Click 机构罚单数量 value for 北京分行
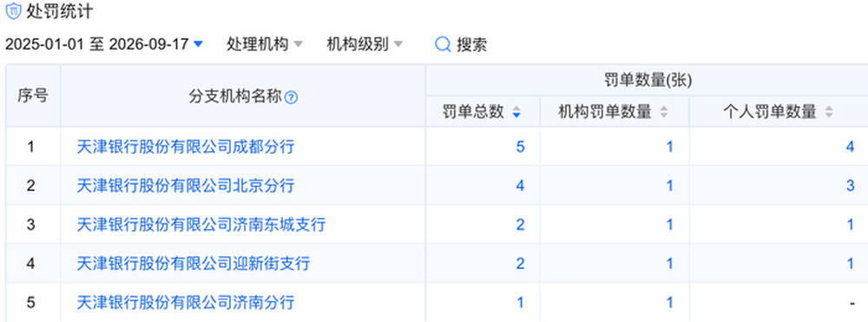The image size is (868, 322). [670, 186]
